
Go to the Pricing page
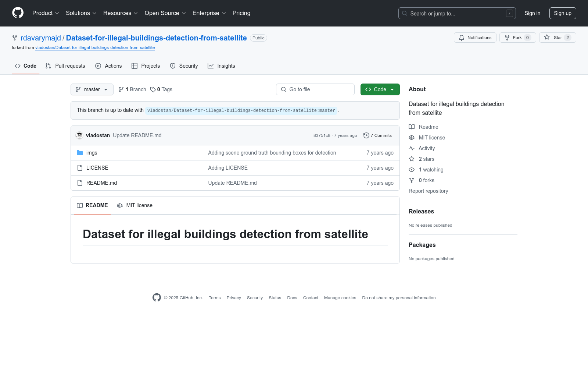(x=241, y=13)
